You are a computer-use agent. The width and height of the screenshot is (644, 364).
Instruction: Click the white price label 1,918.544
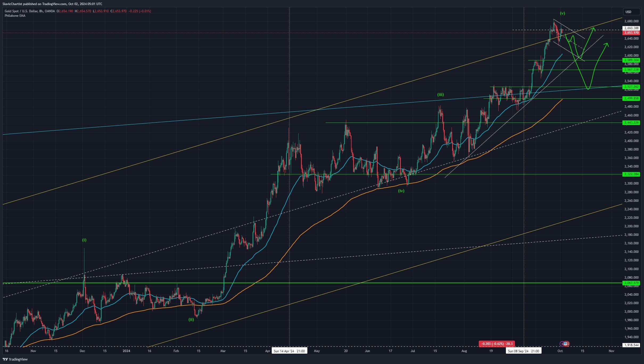pyautogui.click(x=631, y=345)
